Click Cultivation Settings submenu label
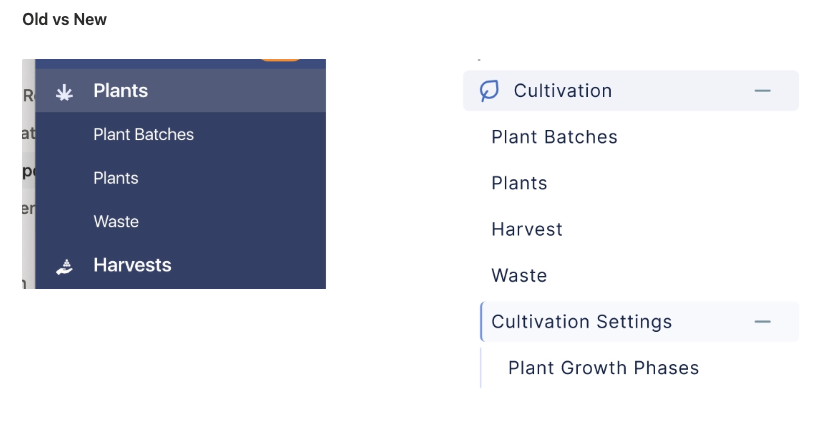The width and height of the screenshot is (833, 424). point(581,321)
